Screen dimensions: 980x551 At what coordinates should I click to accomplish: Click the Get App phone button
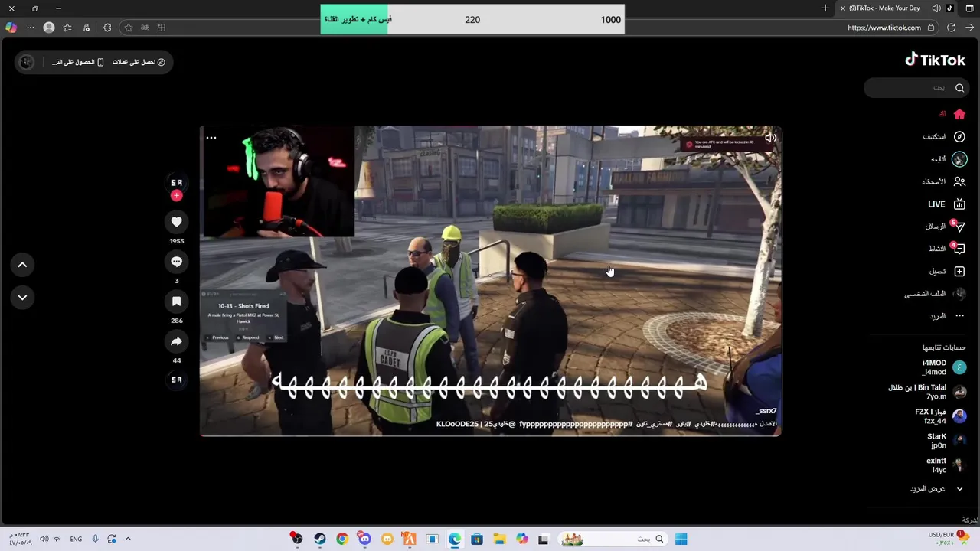78,62
